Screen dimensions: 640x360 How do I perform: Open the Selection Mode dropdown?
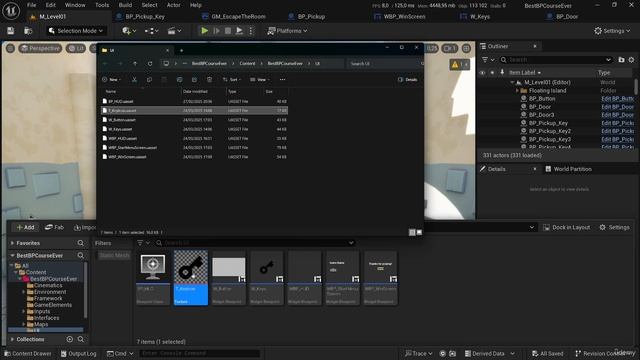76,31
